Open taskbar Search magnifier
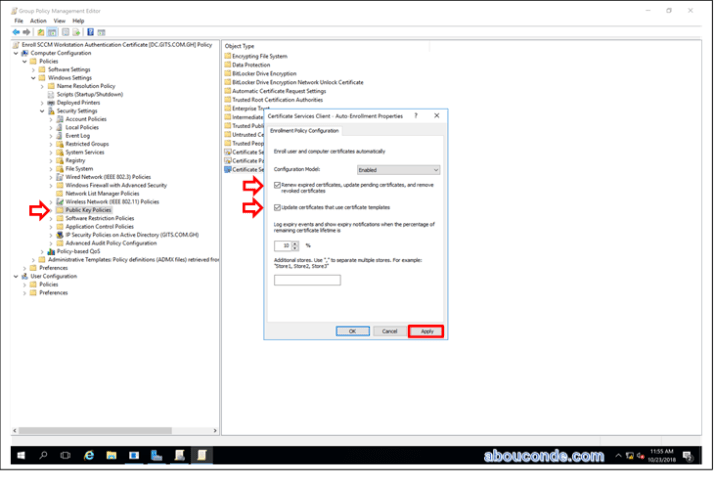Image resolution: width=714 pixels, height=484 pixels. (43, 455)
